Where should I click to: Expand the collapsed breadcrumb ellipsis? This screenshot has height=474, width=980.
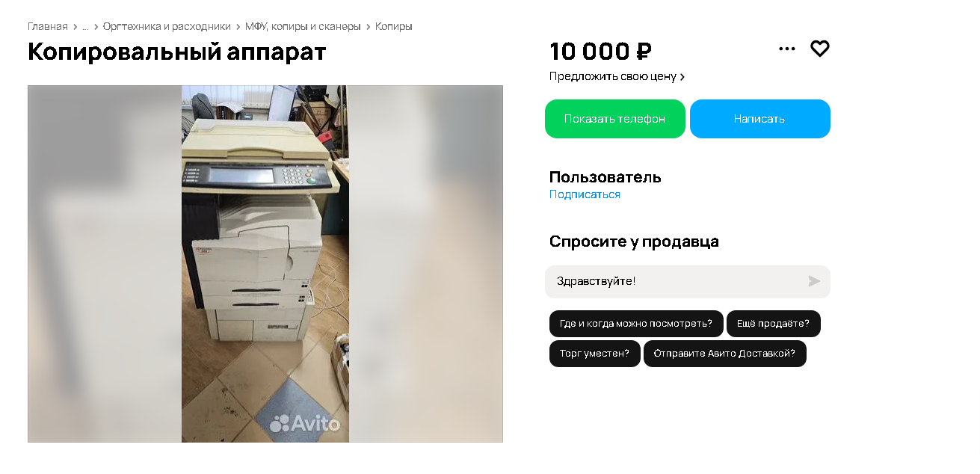coord(85,26)
